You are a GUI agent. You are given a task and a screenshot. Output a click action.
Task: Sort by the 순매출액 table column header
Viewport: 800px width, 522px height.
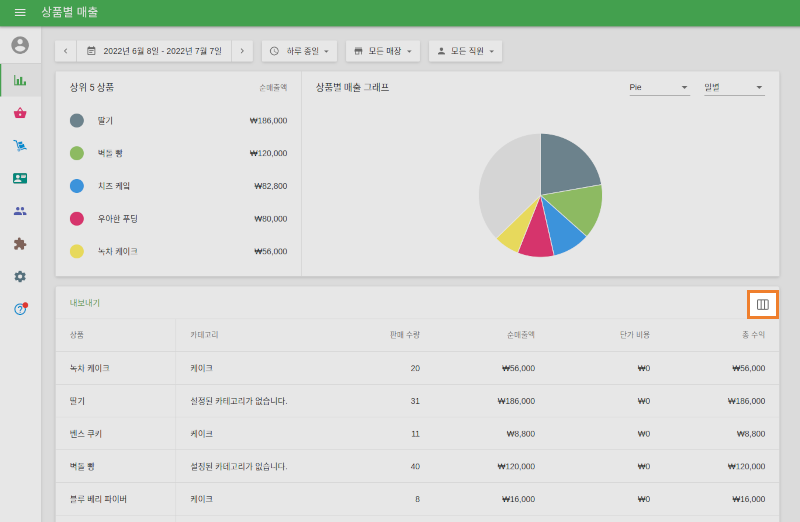[x=520, y=335]
